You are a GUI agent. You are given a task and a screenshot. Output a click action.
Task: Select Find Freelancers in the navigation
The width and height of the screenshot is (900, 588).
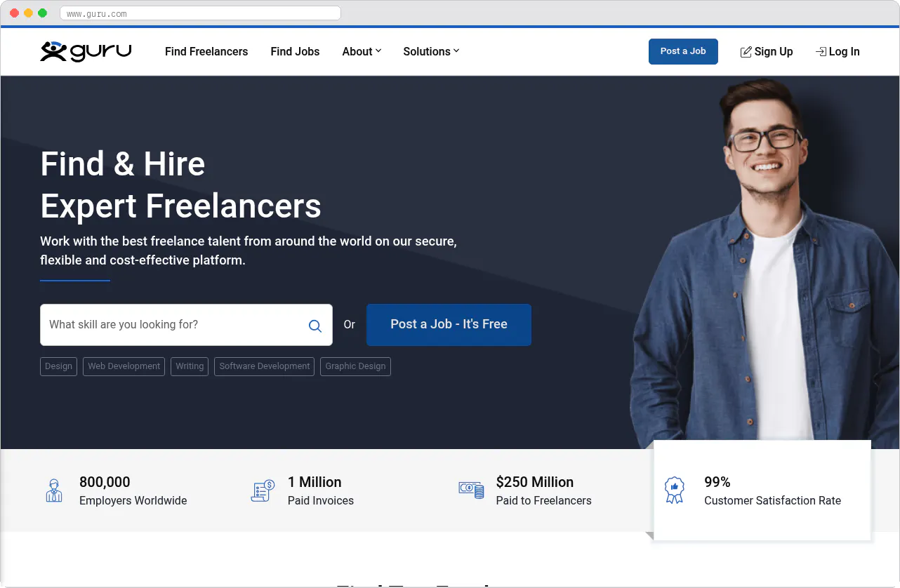coord(206,51)
